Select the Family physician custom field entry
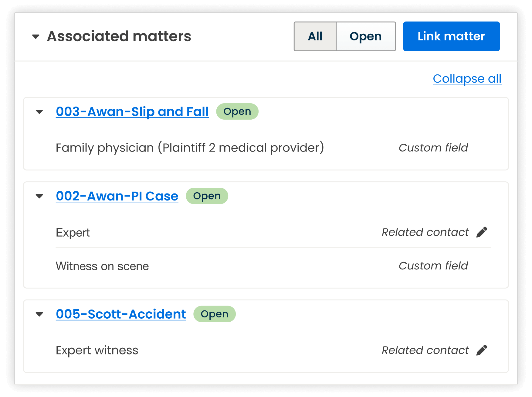Viewport: 532px width, 397px height. pyautogui.click(x=189, y=148)
